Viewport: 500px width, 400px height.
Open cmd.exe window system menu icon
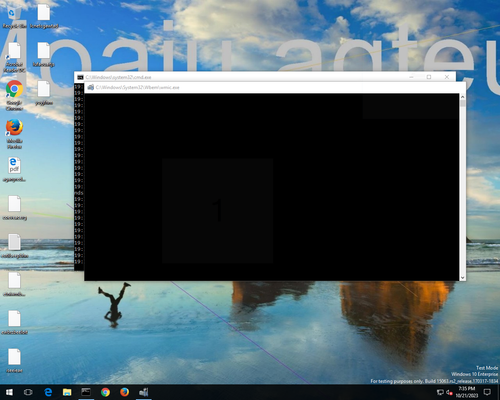coord(80,77)
